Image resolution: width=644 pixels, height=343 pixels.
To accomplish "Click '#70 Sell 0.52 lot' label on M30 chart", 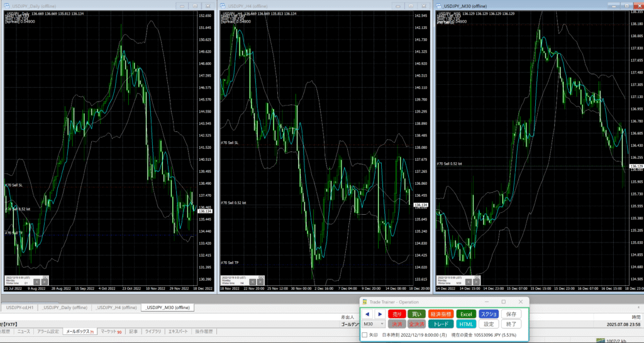I will (x=449, y=164).
